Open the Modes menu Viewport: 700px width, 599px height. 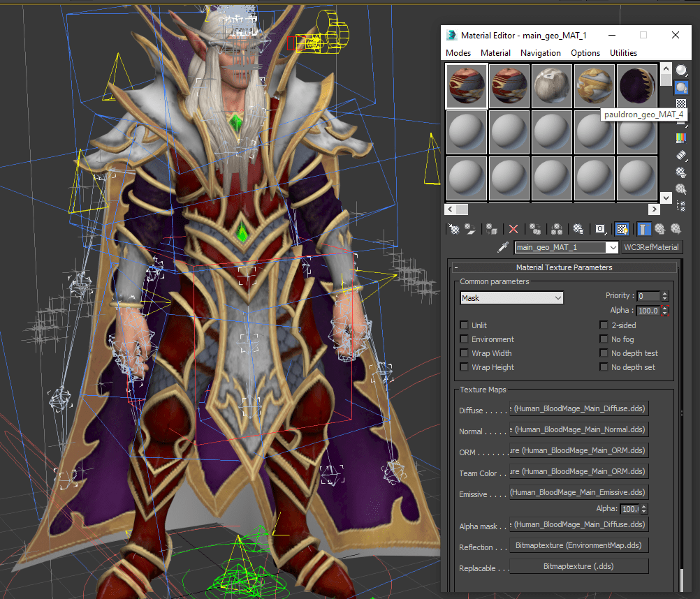(x=458, y=53)
